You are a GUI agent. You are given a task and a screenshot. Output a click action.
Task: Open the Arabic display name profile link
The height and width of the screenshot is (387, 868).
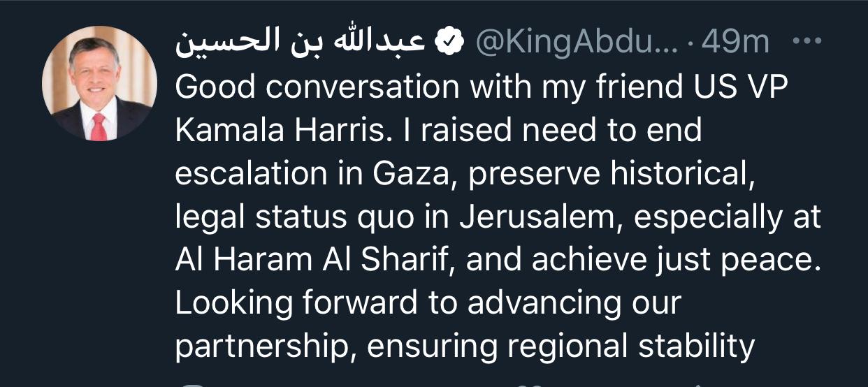tap(301, 42)
